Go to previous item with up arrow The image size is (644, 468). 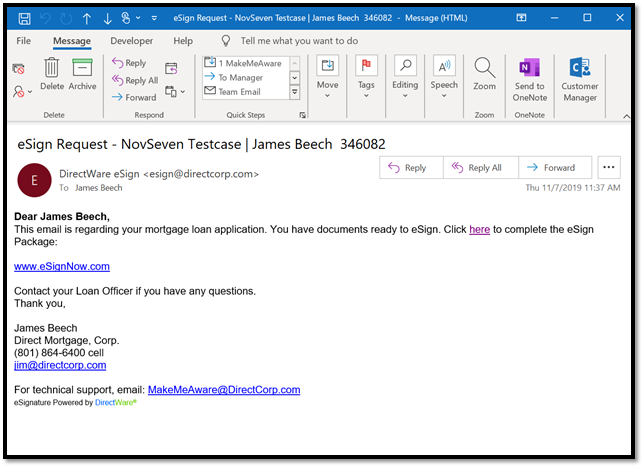click(x=87, y=18)
